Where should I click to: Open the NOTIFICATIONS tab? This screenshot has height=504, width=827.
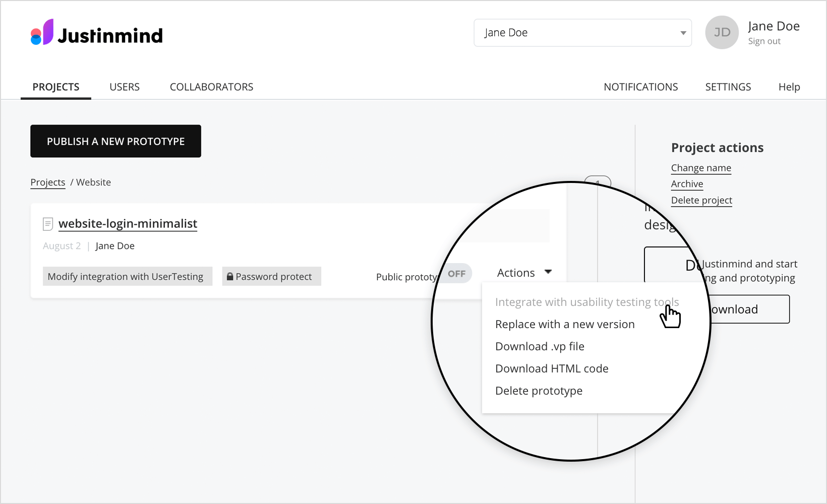point(641,87)
